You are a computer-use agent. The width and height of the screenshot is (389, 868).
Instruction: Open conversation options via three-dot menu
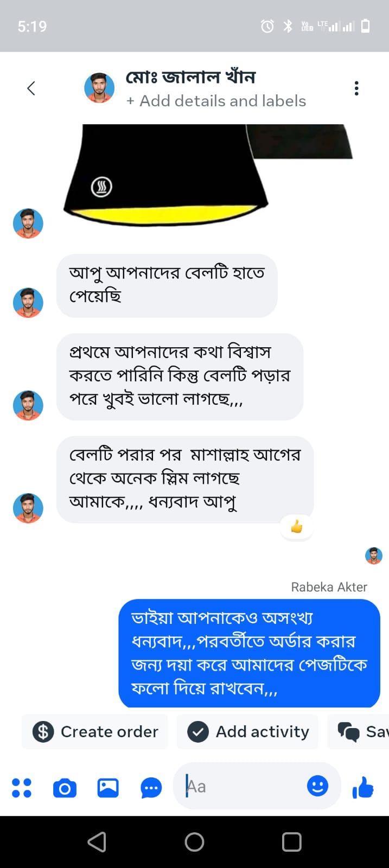356,87
